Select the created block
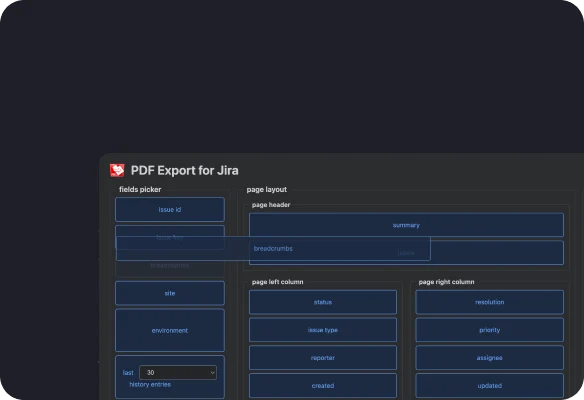 tap(323, 385)
